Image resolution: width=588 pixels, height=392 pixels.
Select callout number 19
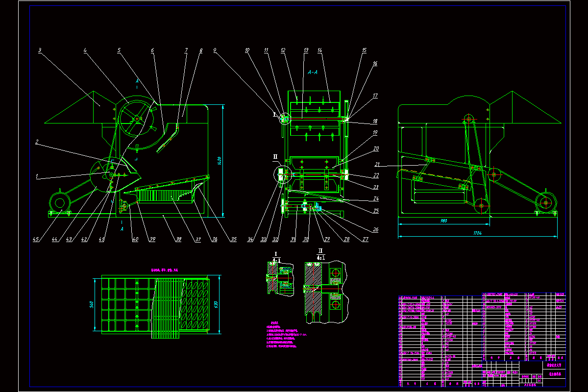point(375,132)
